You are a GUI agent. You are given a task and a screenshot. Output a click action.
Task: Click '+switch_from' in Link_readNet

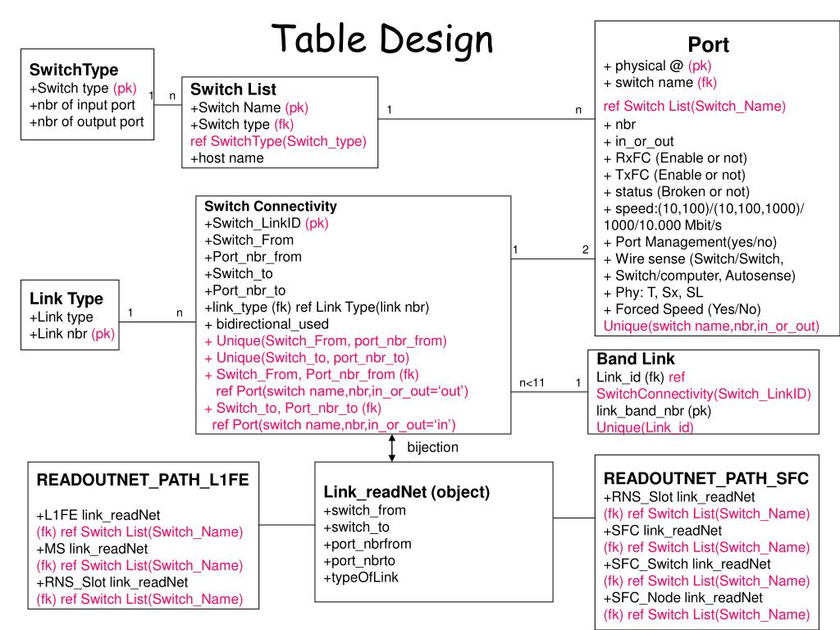(365, 510)
